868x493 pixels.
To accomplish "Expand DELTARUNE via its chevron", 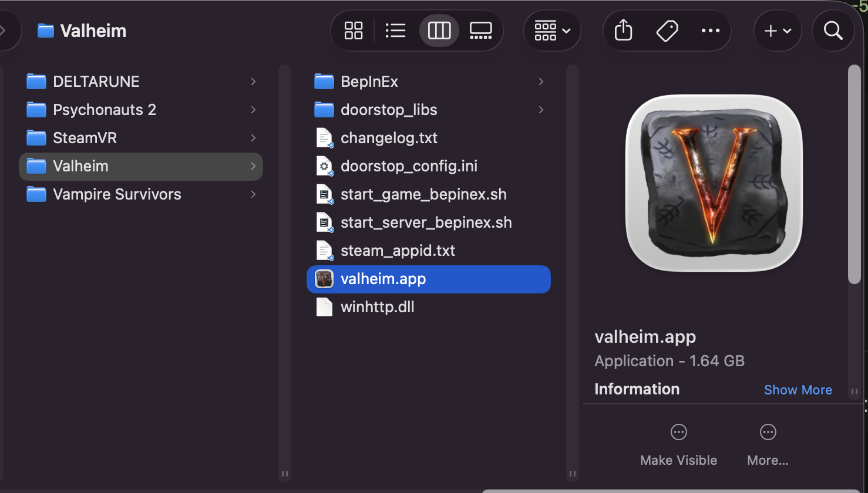I will point(253,82).
